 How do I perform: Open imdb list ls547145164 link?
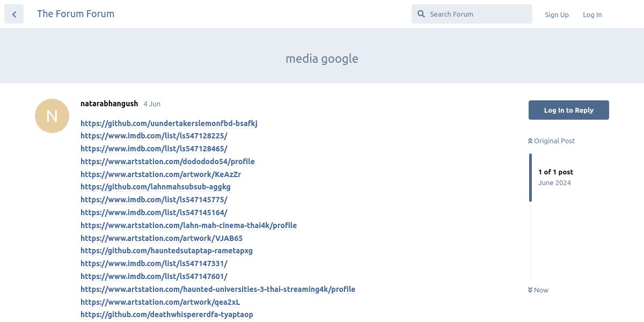pos(154,213)
